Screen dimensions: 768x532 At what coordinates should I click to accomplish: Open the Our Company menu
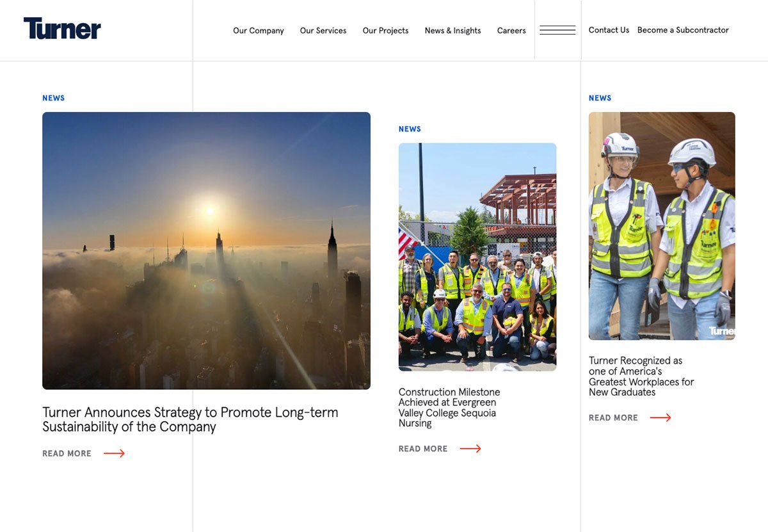[x=259, y=30]
